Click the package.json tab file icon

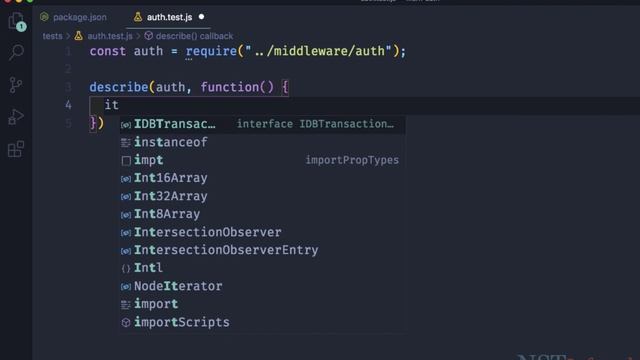[44, 17]
